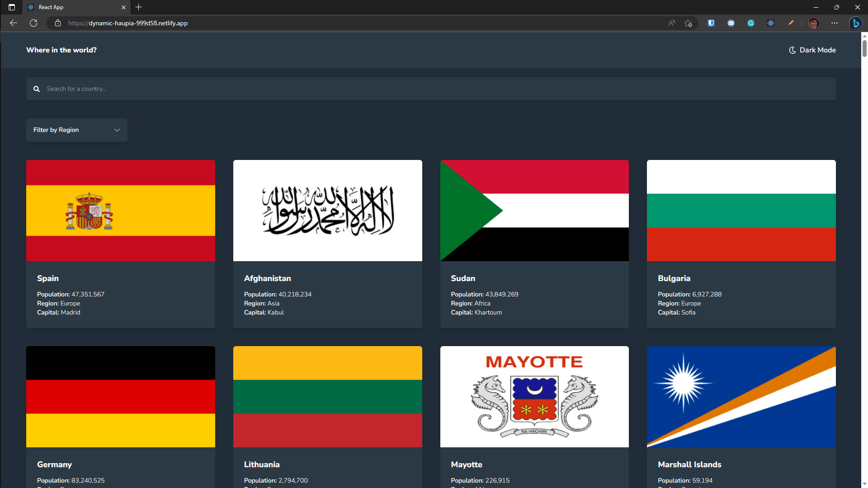
Task: Open the Grammarly extension icon
Action: 751,23
